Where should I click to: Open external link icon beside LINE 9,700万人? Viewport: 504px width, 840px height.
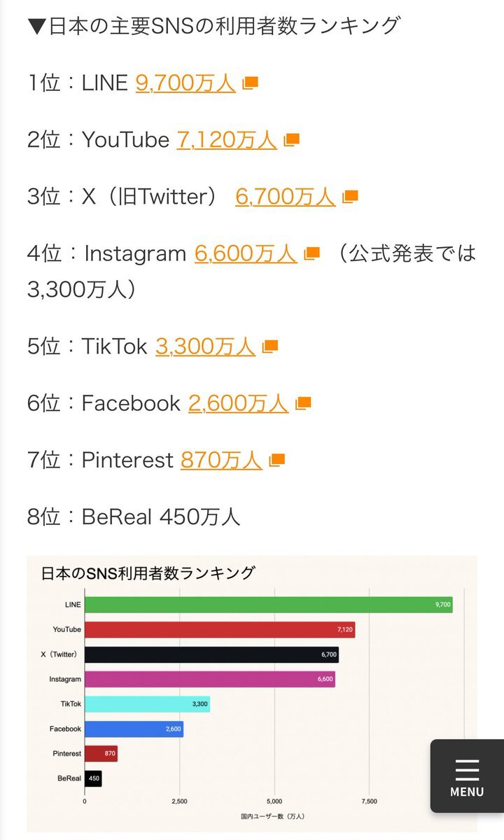(x=250, y=83)
